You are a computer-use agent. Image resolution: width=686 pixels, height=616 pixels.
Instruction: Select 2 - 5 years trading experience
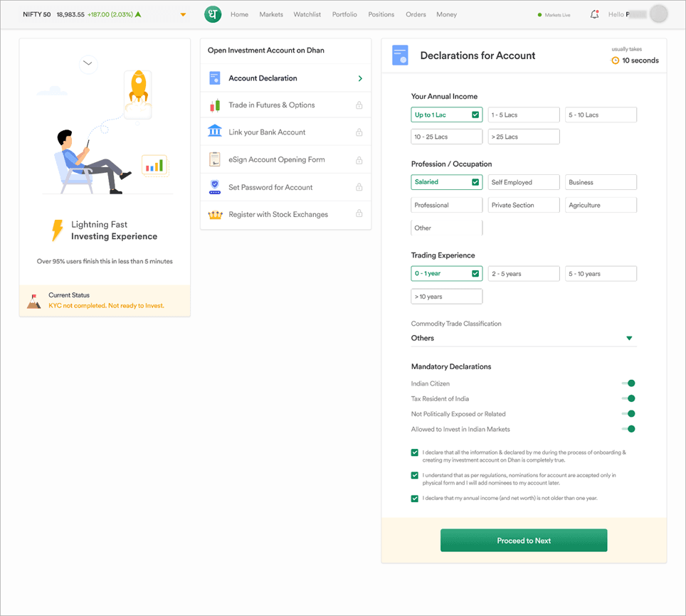click(524, 274)
